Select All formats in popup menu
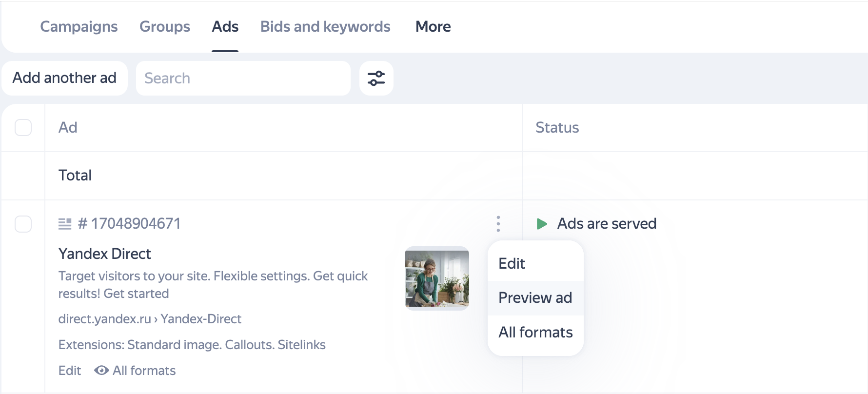 [535, 333]
